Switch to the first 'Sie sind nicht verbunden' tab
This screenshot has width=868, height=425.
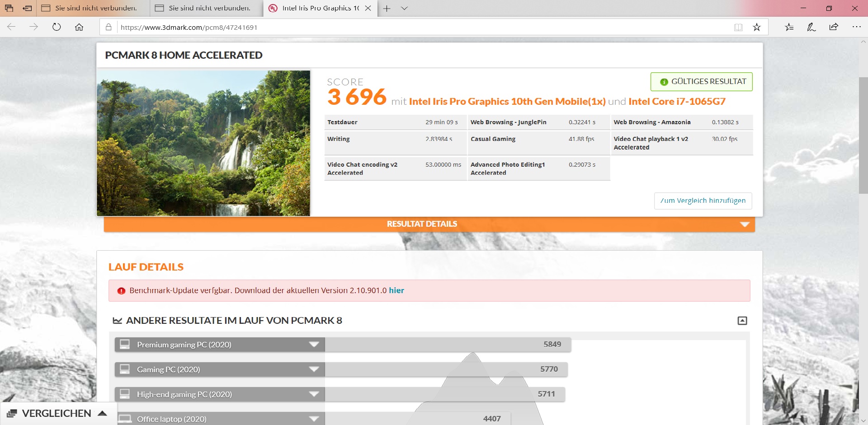pyautogui.click(x=93, y=8)
